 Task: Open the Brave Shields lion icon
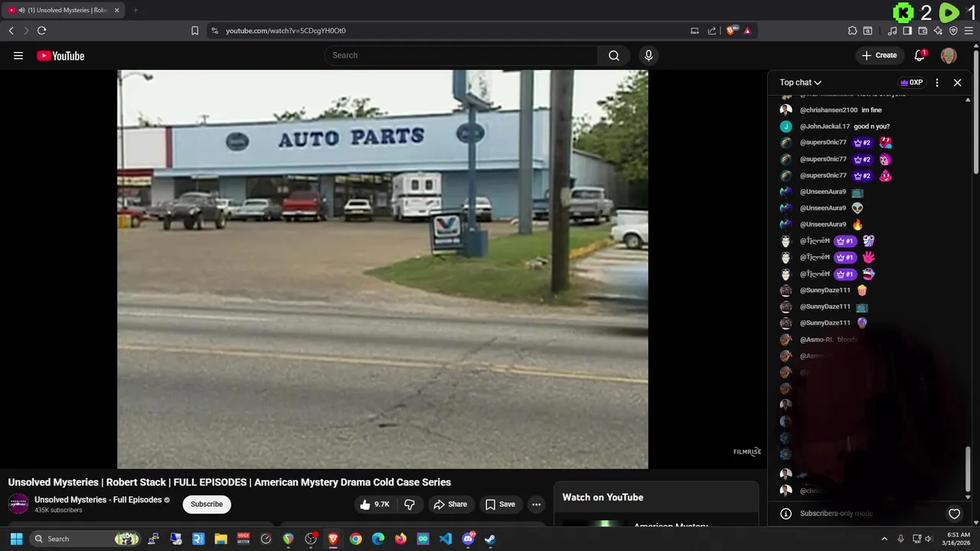click(x=731, y=31)
